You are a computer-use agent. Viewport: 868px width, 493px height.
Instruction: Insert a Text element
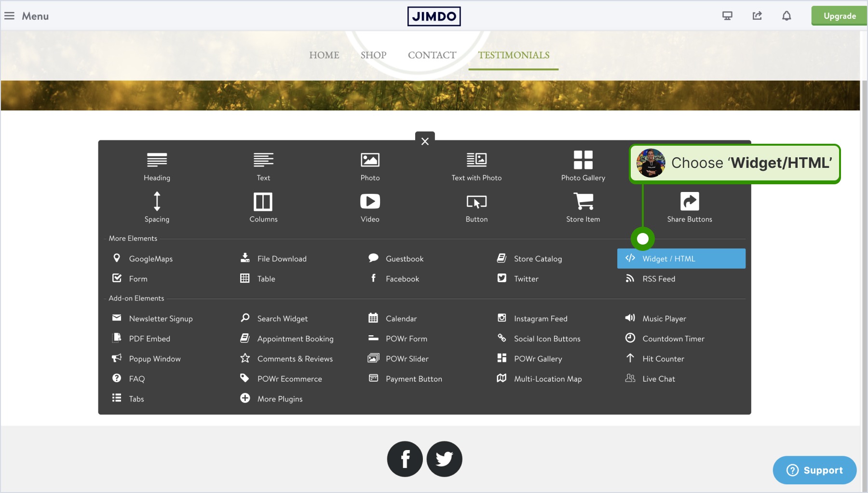(263, 166)
